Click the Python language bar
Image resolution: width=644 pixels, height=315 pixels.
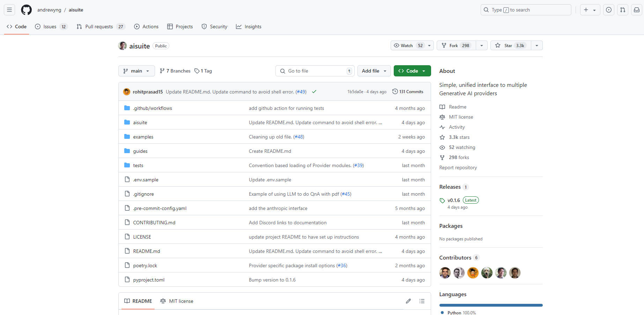(x=491, y=305)
